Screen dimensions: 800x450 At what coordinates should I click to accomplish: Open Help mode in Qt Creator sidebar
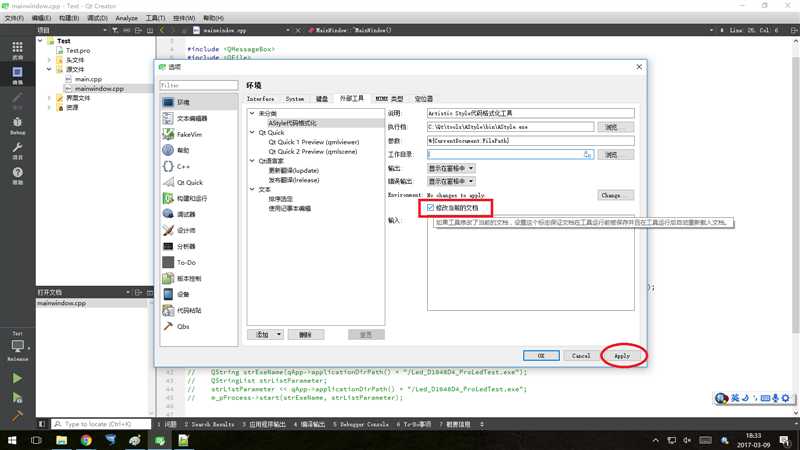17,176
